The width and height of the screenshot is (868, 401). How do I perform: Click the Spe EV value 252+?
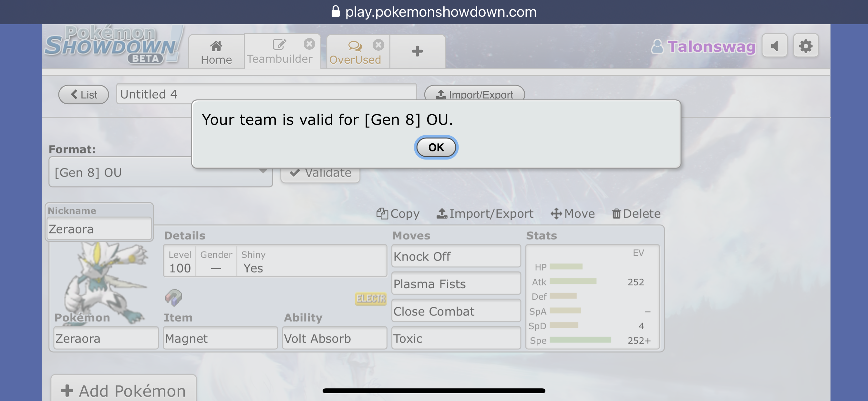639,340
